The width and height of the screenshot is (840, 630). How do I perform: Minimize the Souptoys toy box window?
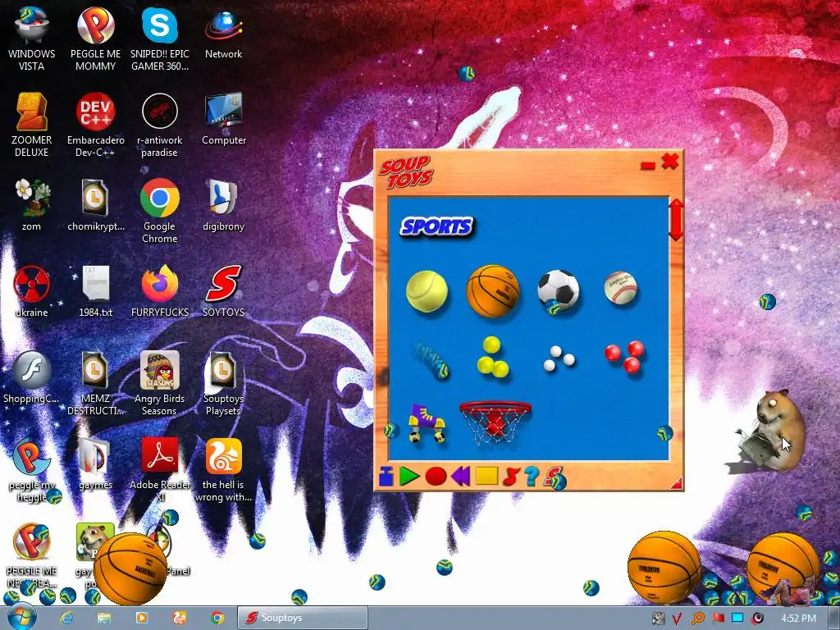[648, 165]
